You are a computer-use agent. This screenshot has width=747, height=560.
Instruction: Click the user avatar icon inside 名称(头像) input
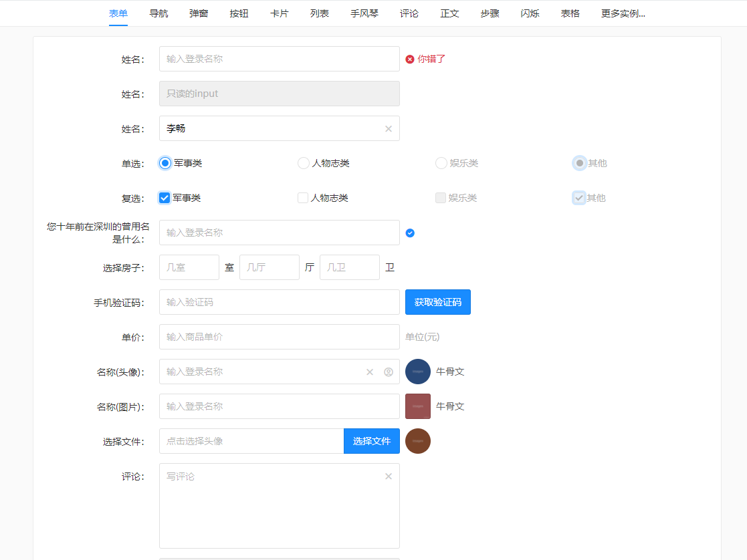tap(388, 372)
